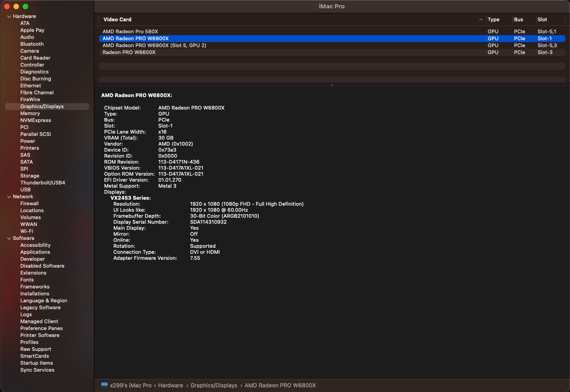This screenshot has height=392, width=570.
Task: Select Bluetooth in the sidebar
Action: [32, 44]
